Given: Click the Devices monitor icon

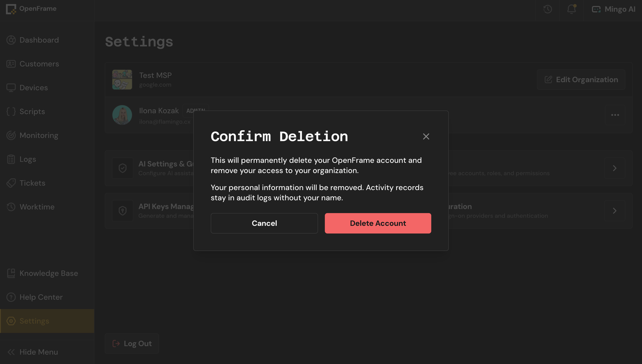Looking at the screenshot, I should point(11,88).
